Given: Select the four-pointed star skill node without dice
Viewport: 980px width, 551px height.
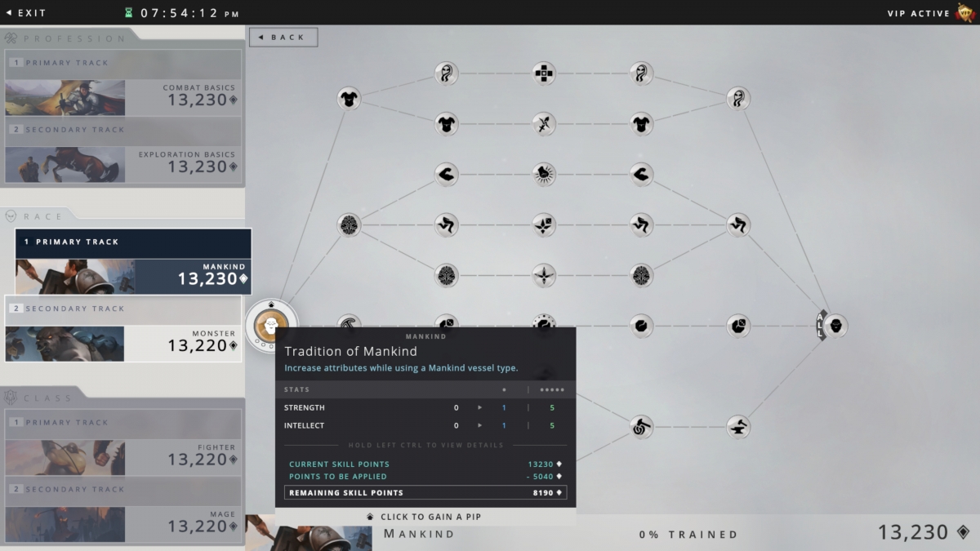Looking at the screenshot, I should tap(544, 275).
